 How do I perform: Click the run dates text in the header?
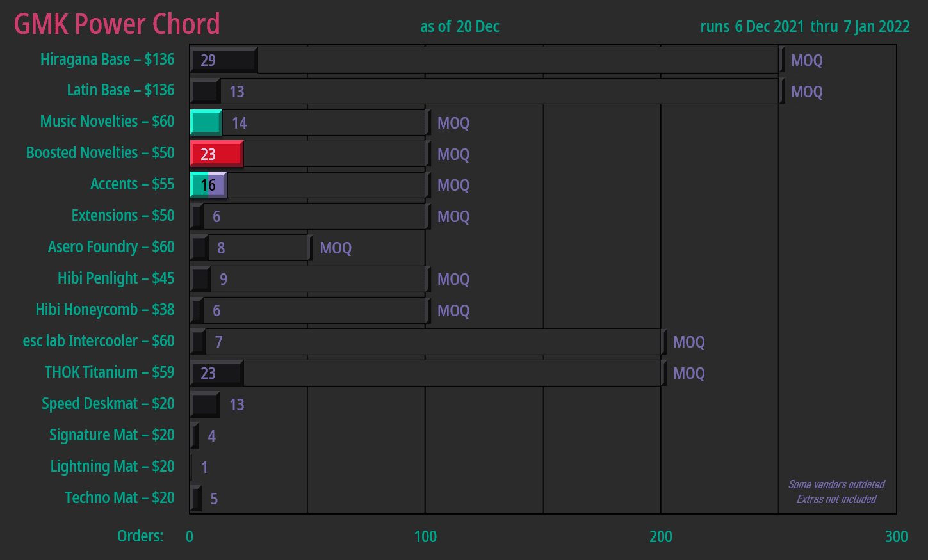pos(804,27)
